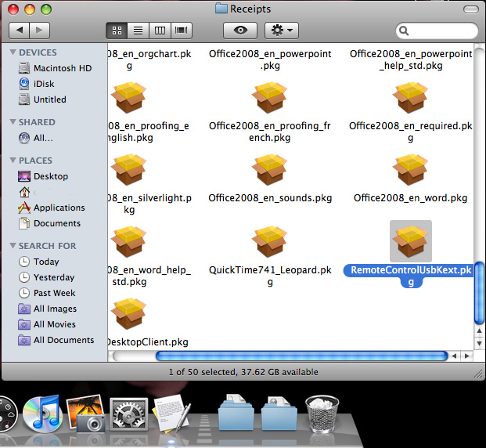Switch to column view
Viewport: 486px width, 448px height.
click(x=160, y=31)
